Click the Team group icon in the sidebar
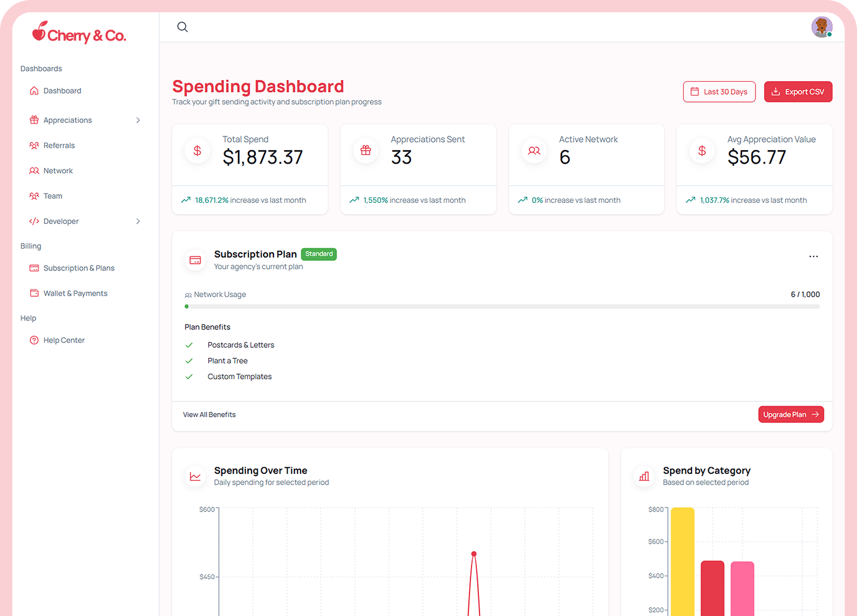Viewport: 857px width, 616px height. (34, 196)
